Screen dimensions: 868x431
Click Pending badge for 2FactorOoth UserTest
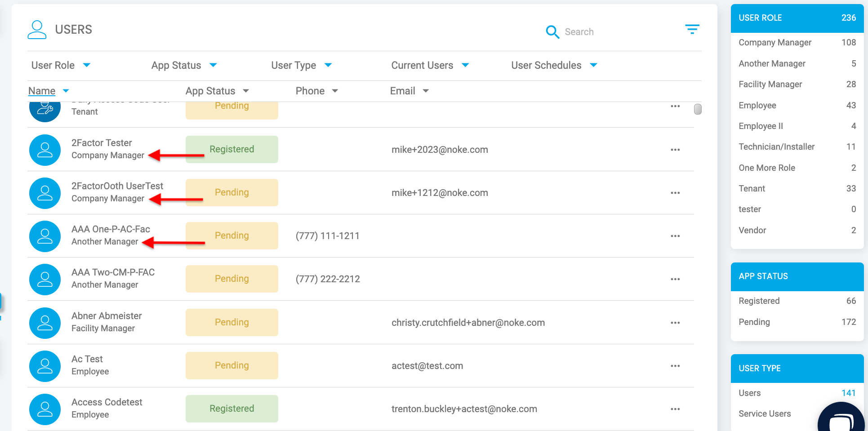click(x=232, y=192)
